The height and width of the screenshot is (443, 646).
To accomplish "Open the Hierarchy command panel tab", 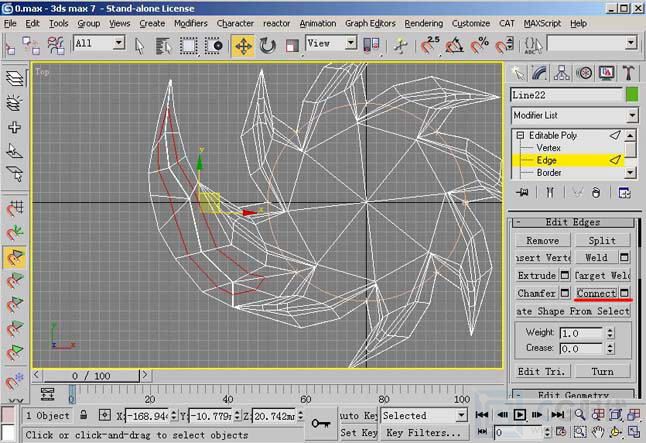I will pyautogui.click(x=562, y=73).
